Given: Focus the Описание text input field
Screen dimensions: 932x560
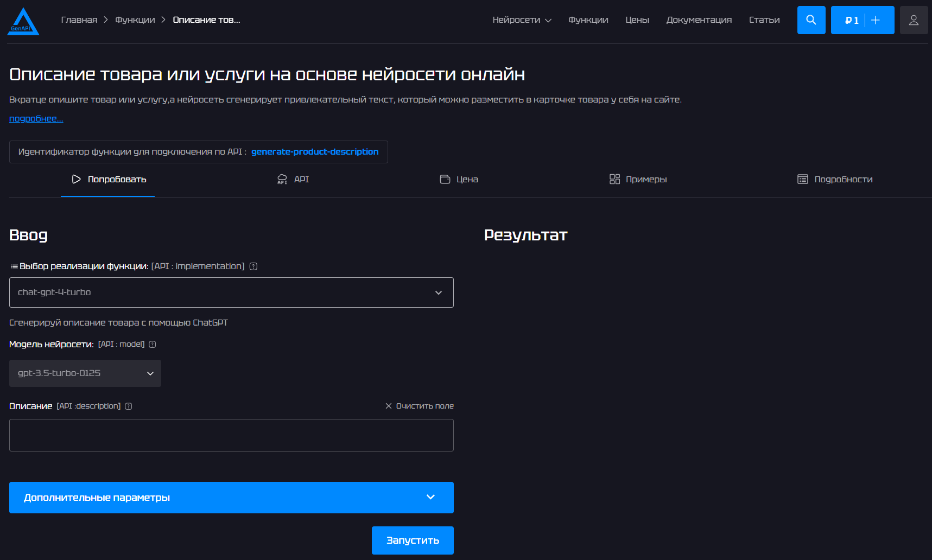Looking at the screenshot, I should (231, 435).
